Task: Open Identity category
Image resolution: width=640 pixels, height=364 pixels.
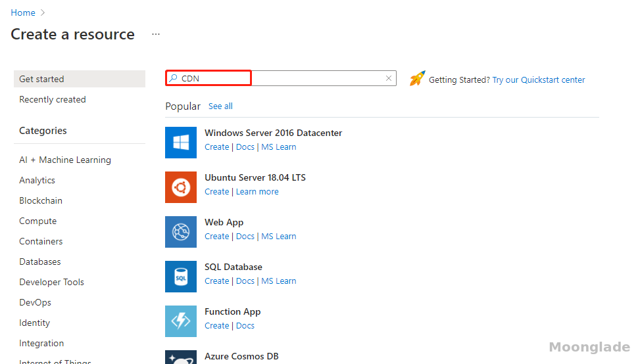Action: coord(34,323)
